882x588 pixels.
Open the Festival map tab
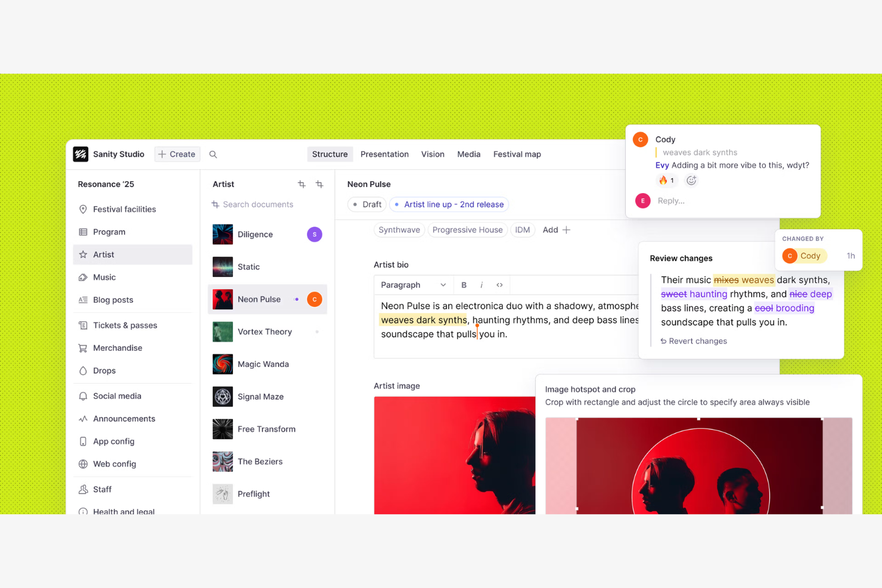517,154
